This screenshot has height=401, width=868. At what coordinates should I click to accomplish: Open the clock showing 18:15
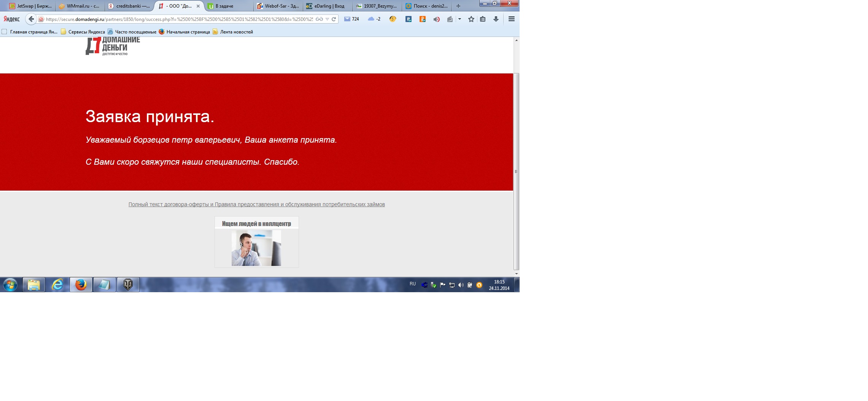(x=499, y=285)
